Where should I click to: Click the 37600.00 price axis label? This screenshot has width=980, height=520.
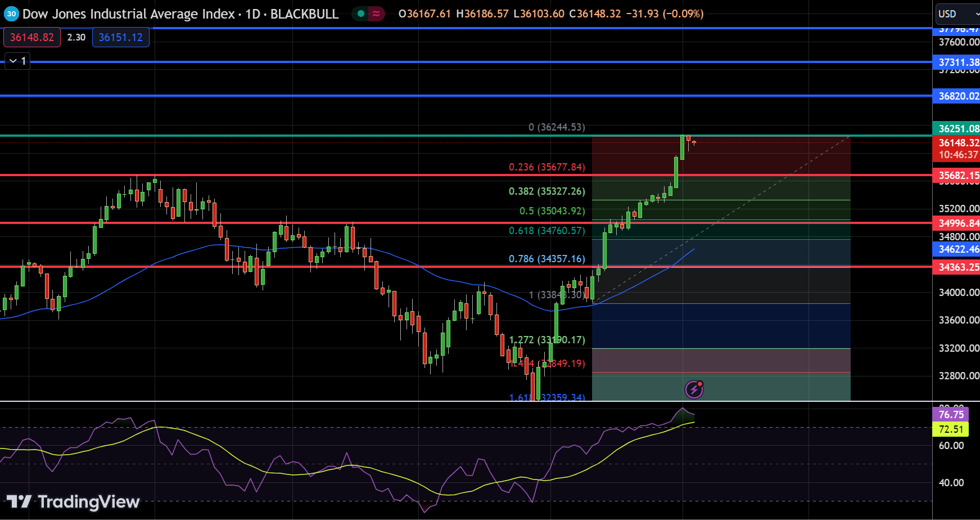(959, 42)
